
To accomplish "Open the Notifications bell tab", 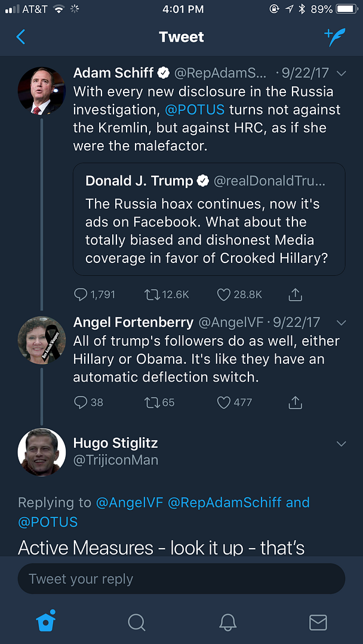I will coord(227,622).
